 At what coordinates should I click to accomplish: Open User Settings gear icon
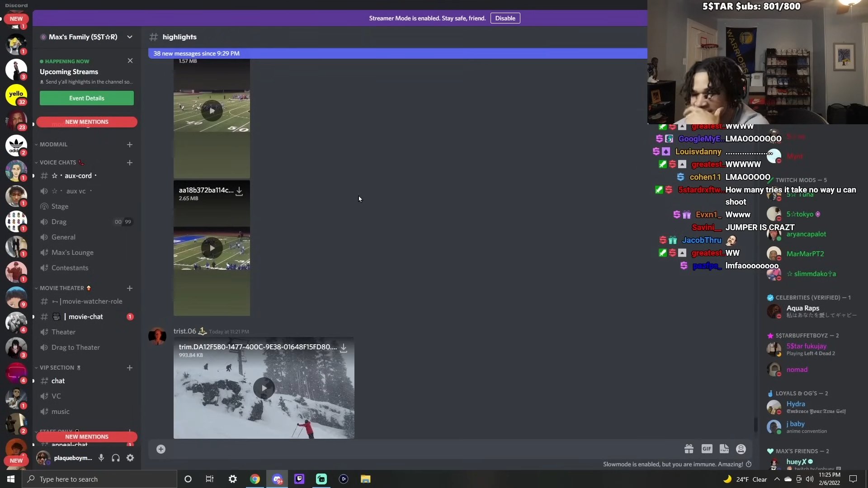(130, 458)
